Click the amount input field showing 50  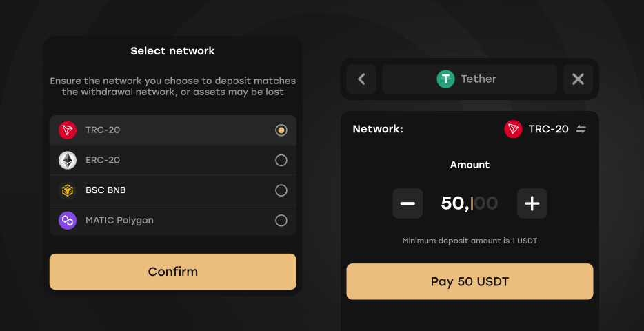click(470, 203)
